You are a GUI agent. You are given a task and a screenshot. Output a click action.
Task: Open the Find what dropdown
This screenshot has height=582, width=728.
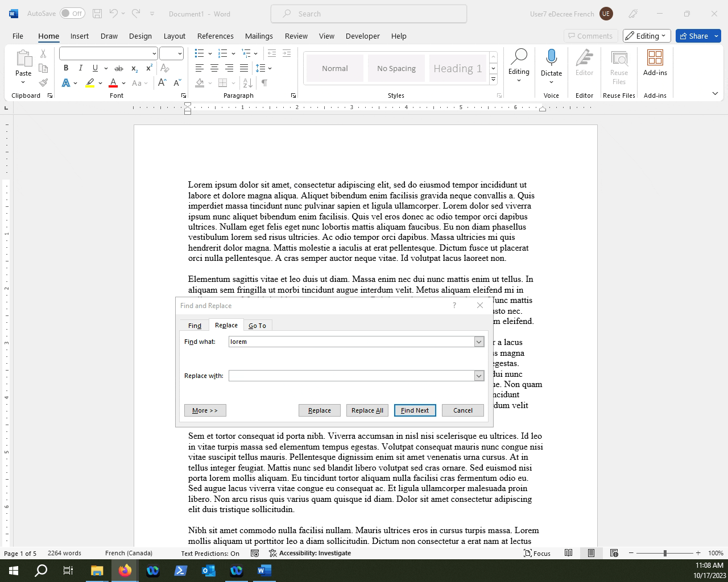coord(478,342)
